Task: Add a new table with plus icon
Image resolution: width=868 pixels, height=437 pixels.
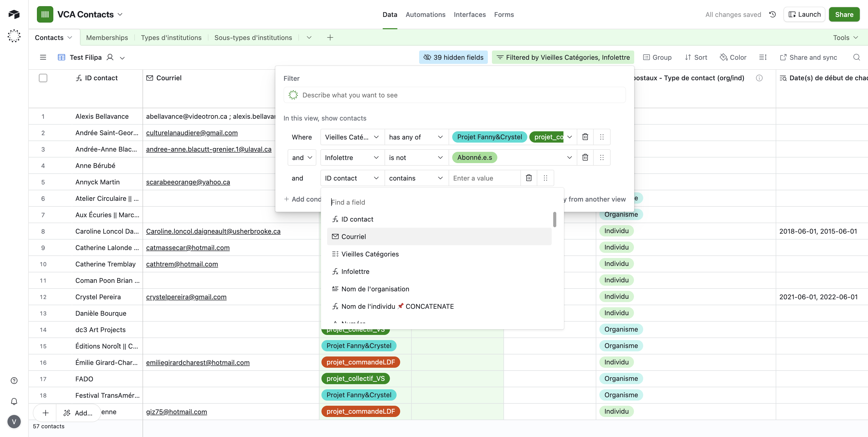Action: coord(330,37)
